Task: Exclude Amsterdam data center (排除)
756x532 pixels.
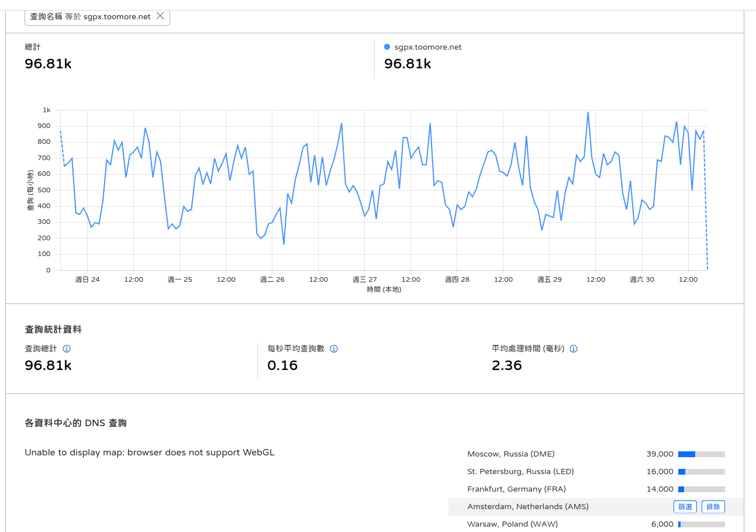Action: [713, 507]
